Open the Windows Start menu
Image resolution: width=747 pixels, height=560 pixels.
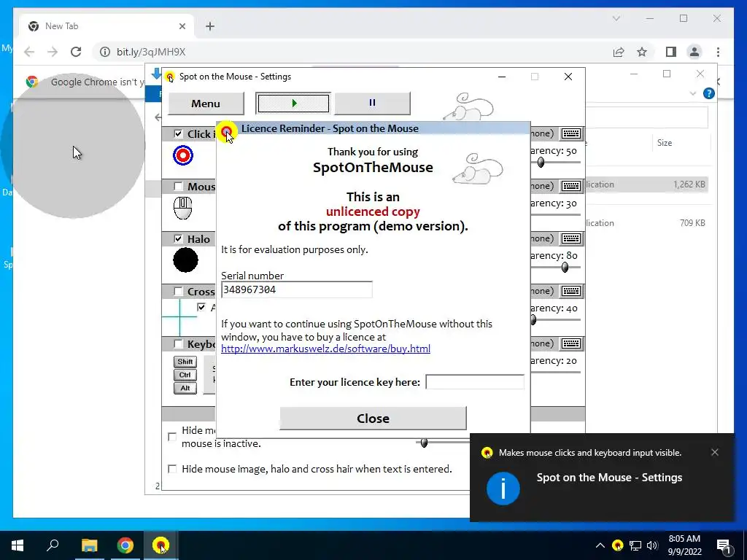pos(18,545)
